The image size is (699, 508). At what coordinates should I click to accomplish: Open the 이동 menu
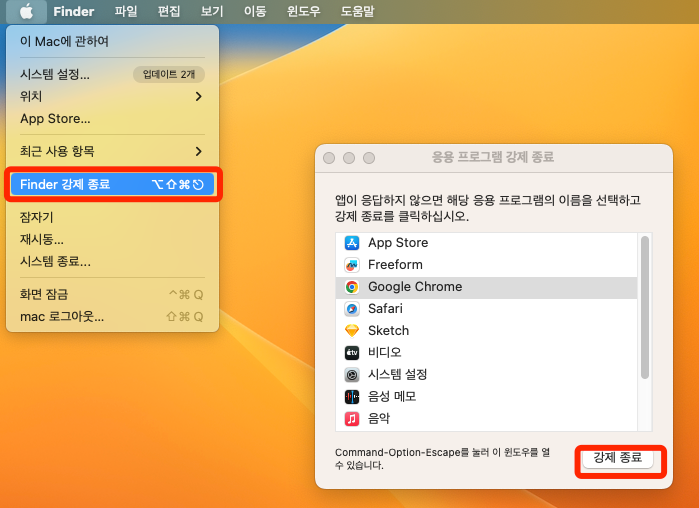[x=255, y=11]
